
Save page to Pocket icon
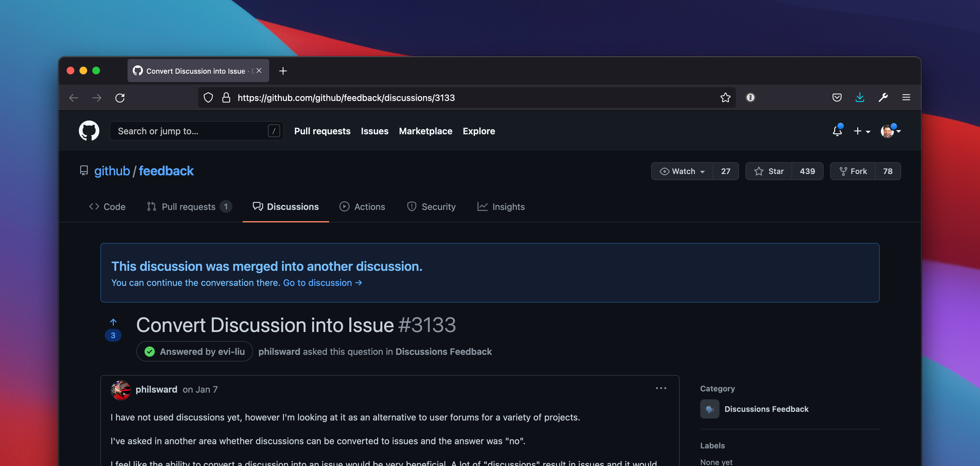pos(836,98)
